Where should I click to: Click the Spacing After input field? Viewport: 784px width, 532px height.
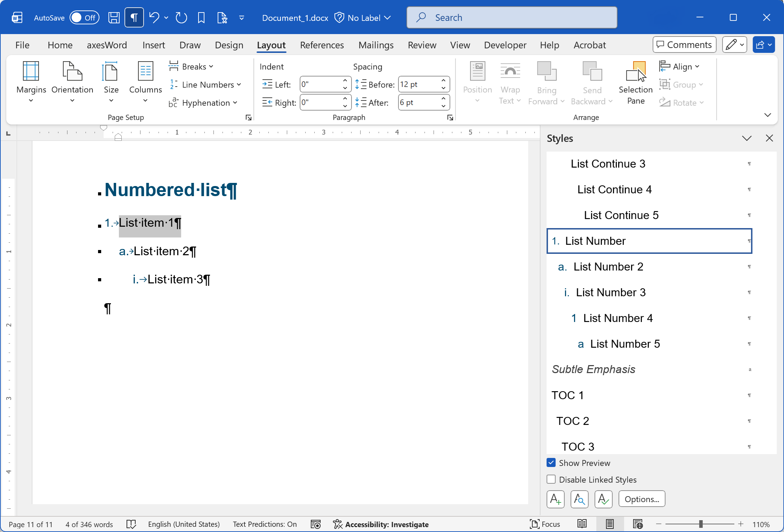coord(419,103)
